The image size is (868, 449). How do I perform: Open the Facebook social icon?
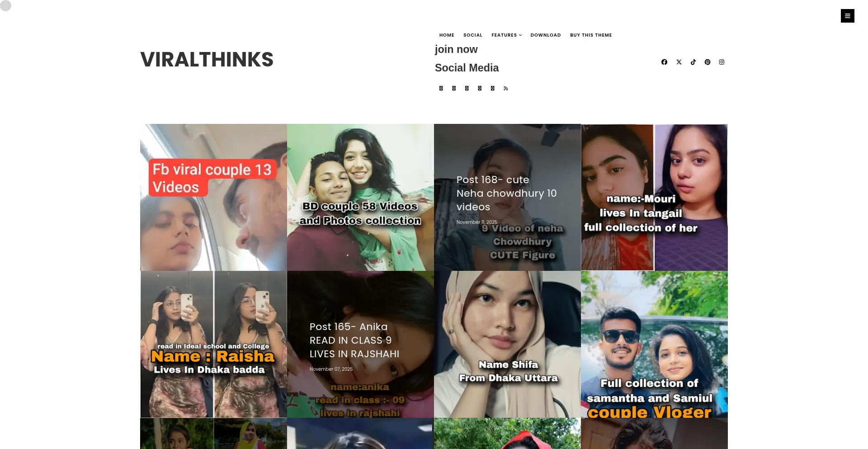(664, 62)
